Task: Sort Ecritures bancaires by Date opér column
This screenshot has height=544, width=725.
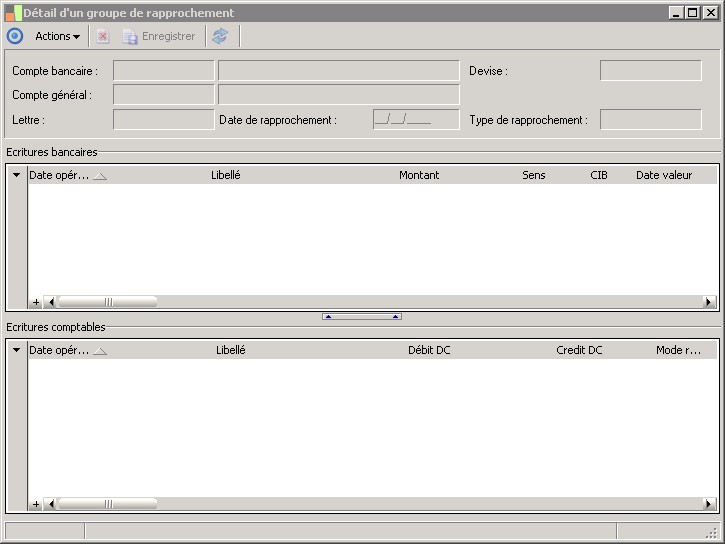Action: [x=68, y=175]
